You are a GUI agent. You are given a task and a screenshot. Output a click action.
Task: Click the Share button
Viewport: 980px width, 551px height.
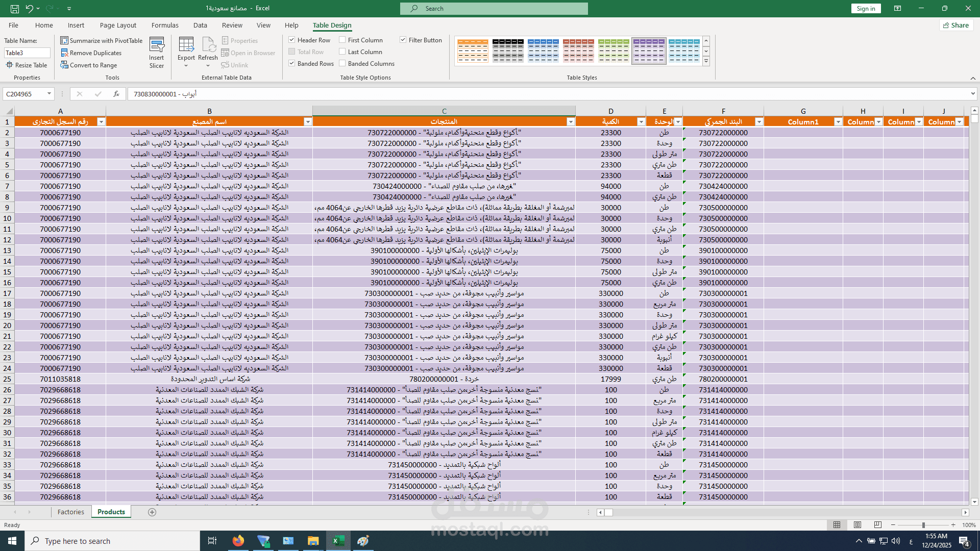956,25
